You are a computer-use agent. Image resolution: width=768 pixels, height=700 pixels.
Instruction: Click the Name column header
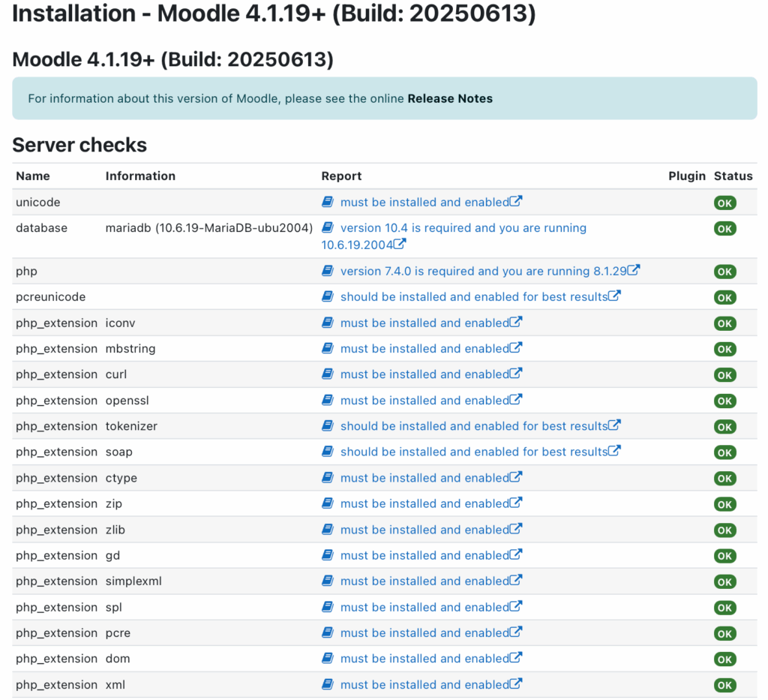32,176
